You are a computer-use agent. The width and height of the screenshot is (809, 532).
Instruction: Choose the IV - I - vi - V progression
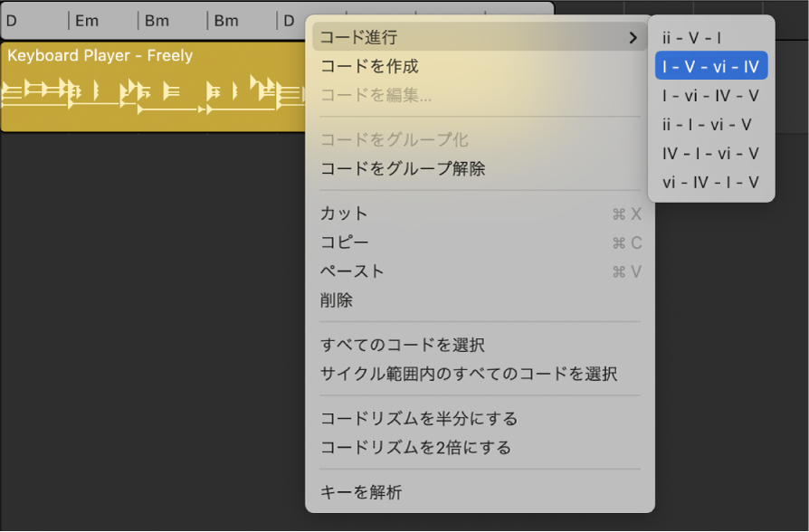(710, 154)
